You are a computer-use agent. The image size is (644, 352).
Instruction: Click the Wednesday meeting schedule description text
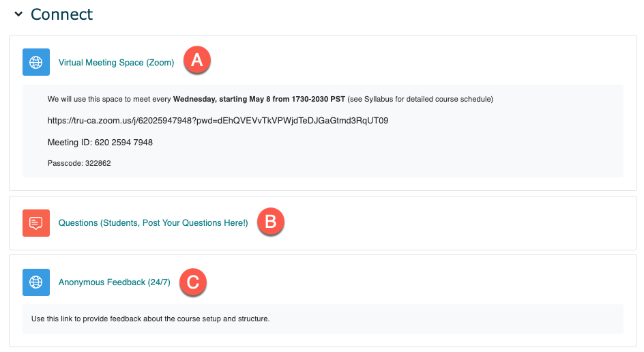point(270,99)
